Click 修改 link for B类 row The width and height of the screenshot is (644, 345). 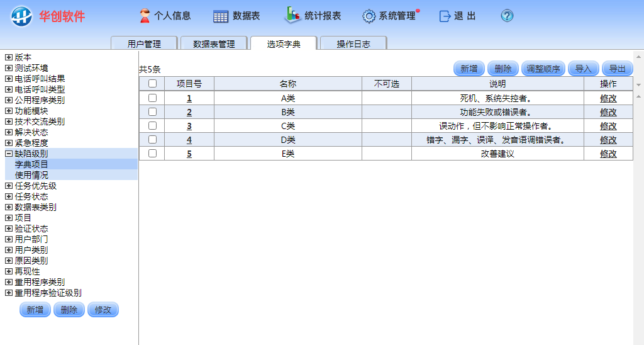[x=608, y=112]
